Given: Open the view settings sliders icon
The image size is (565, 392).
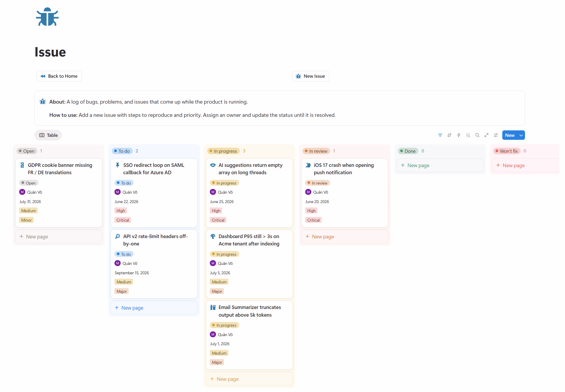Looking at the screenshot, I should coord(496,135).
